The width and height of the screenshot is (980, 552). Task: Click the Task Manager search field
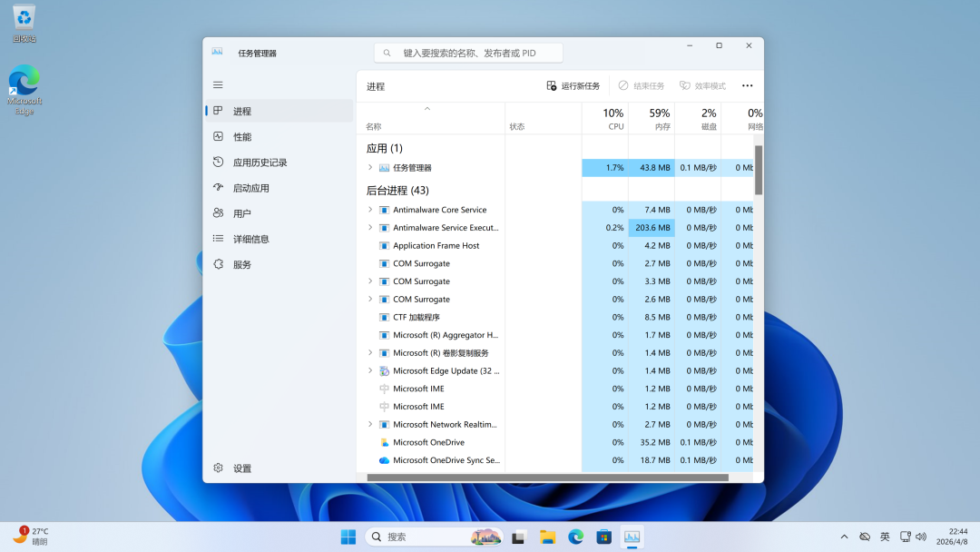point(468,54)
